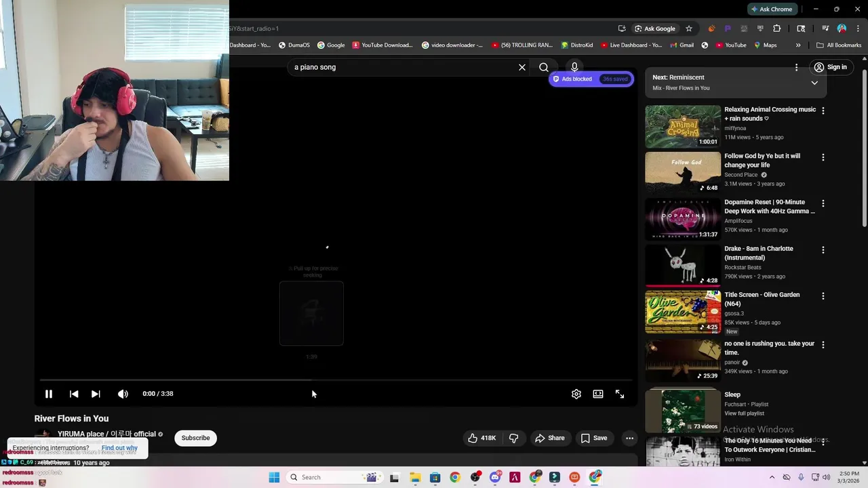Share the River Flows in You video
This screenshot has width=868, height=488.
(x=550, y=438)
